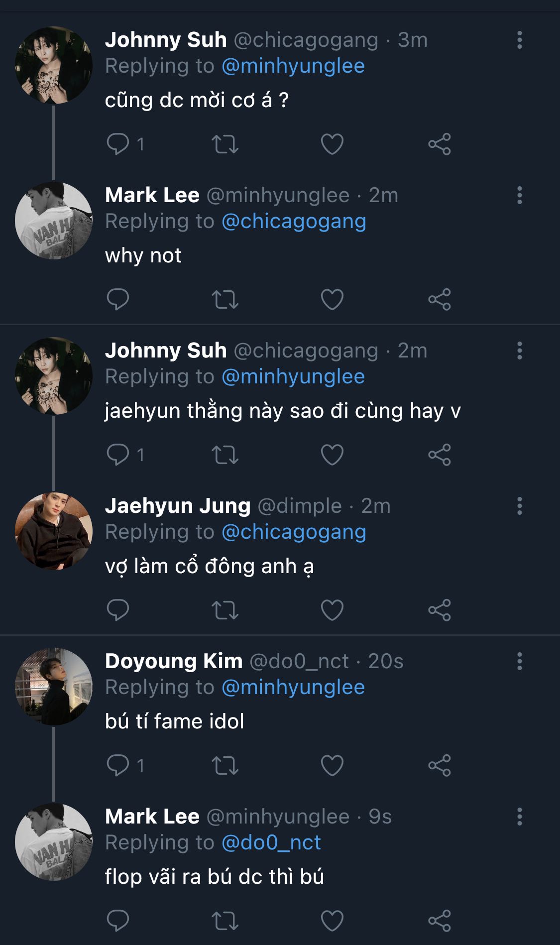Like Johnny Suh's "cũng dc mời" tweet
Screen dimensions: 560x945
[332, 144]
